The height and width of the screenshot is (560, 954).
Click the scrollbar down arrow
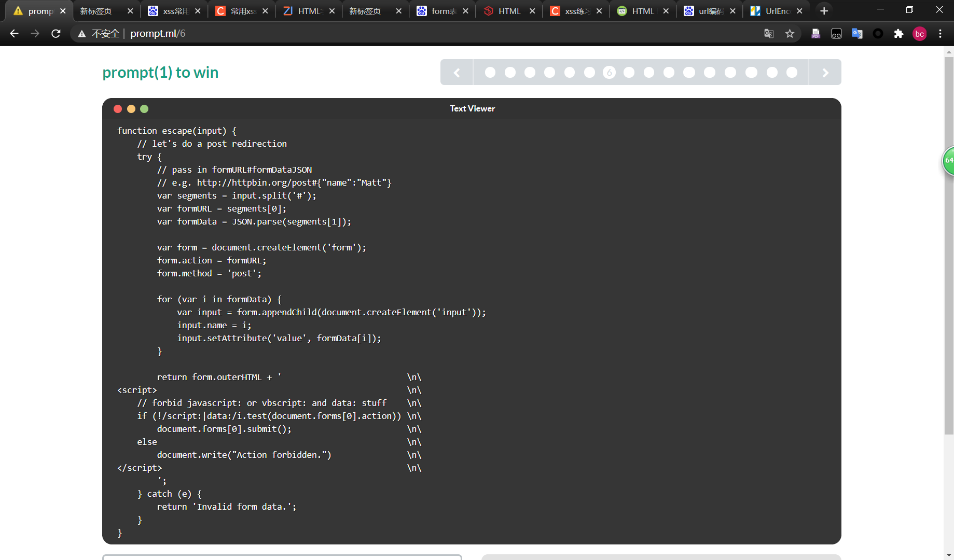click(x=949, y=555)
